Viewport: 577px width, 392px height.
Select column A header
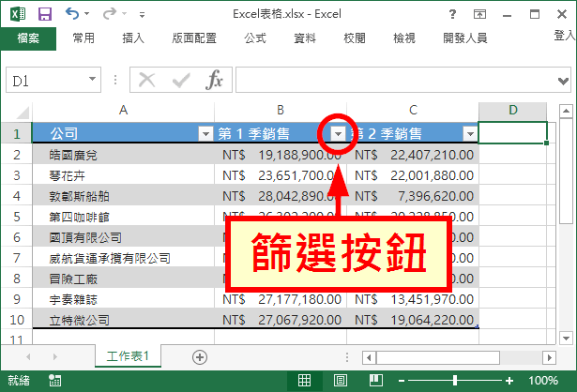[123, 110]
